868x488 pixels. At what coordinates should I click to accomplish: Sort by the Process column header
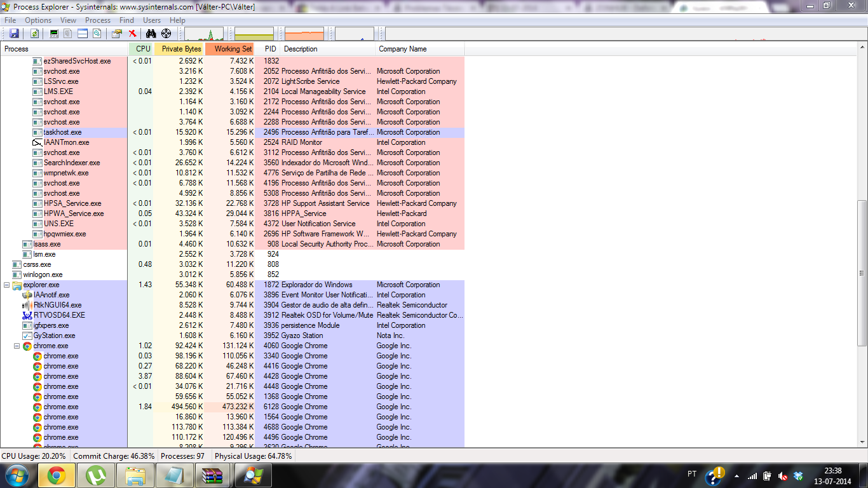(x=64, y=49)
